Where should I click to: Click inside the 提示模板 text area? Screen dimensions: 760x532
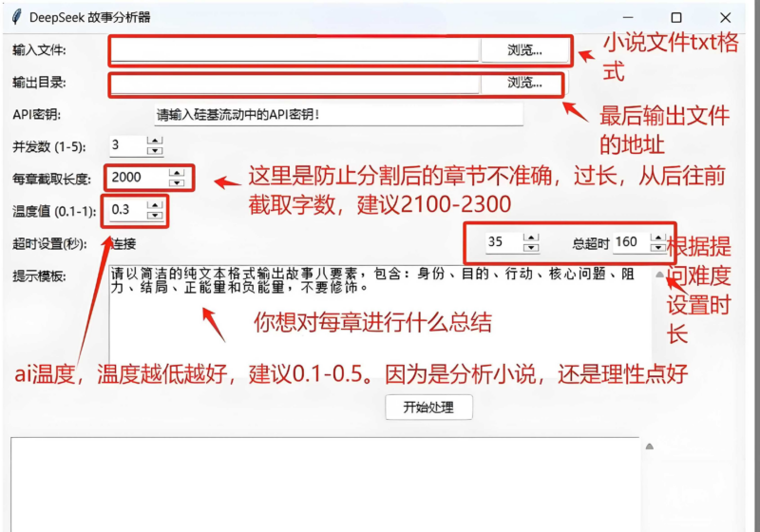coord(381,320)
